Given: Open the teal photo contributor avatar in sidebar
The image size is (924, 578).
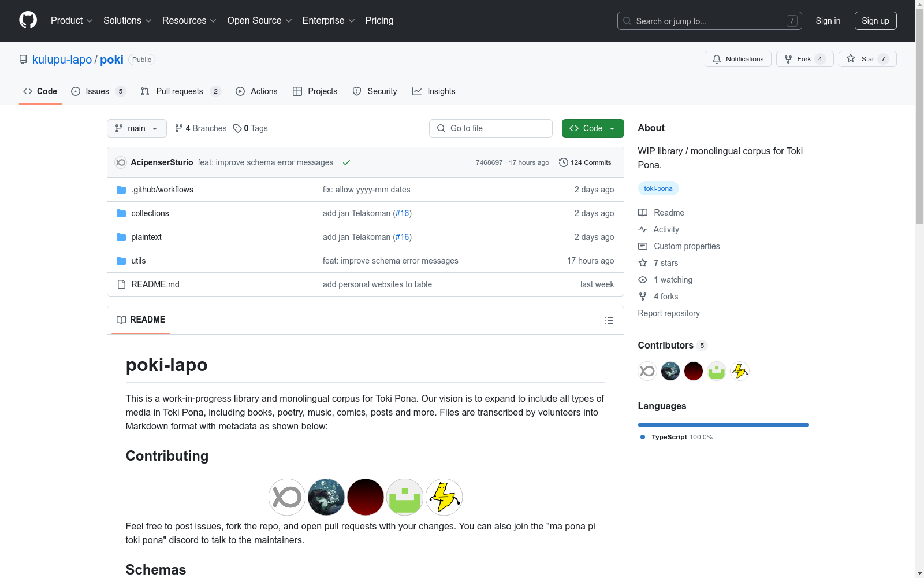Looking at the screenshot, I should [670, 371].
